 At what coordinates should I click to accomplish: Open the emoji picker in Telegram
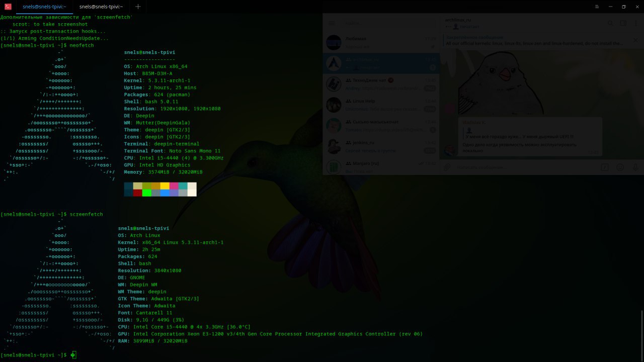[620, 167]
